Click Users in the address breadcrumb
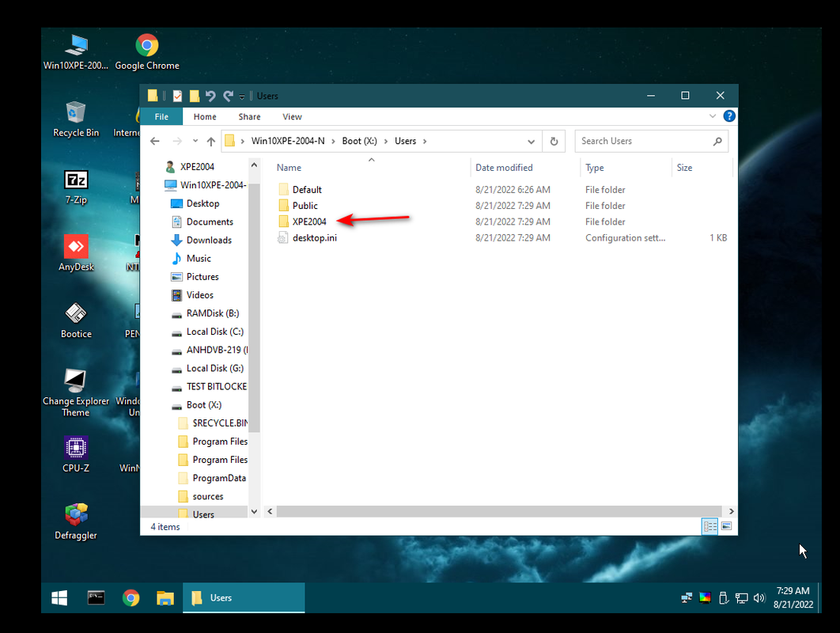The image size is (840, 633). click(x=405, y=141)
